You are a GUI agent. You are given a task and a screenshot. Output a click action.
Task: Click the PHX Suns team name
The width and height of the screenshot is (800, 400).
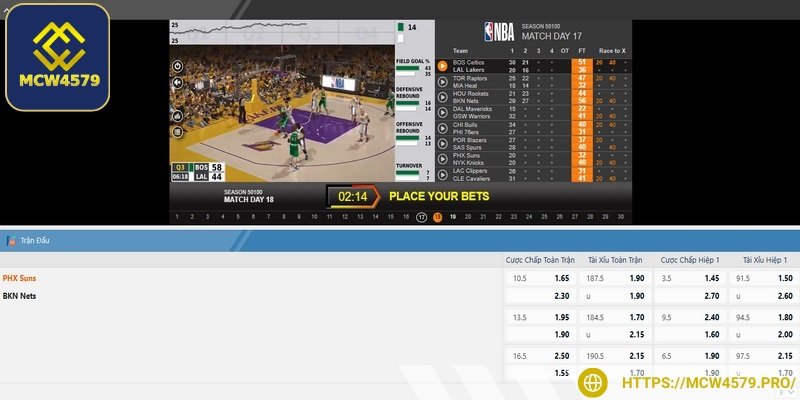pos(19,279)
